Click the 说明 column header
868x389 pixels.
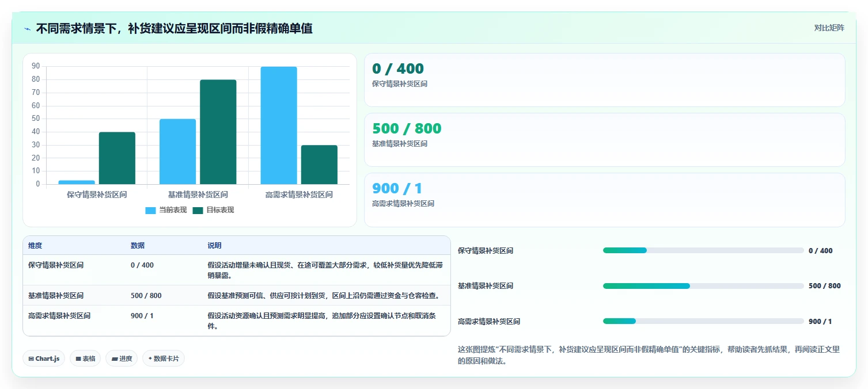point(214,246)
